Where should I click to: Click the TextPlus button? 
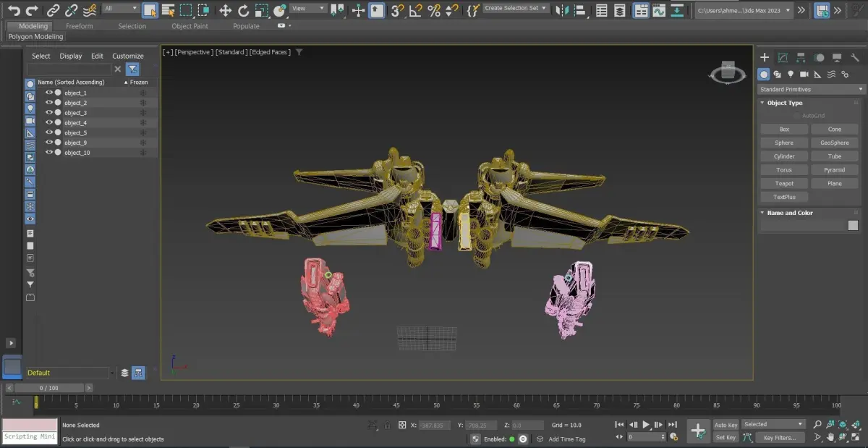pos(784,197)
